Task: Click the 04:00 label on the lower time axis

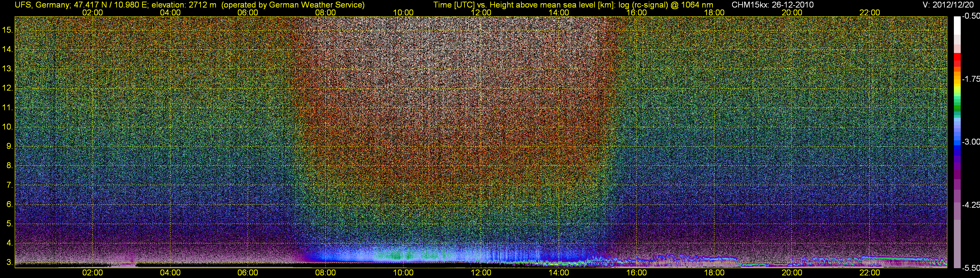Action: 170,273
